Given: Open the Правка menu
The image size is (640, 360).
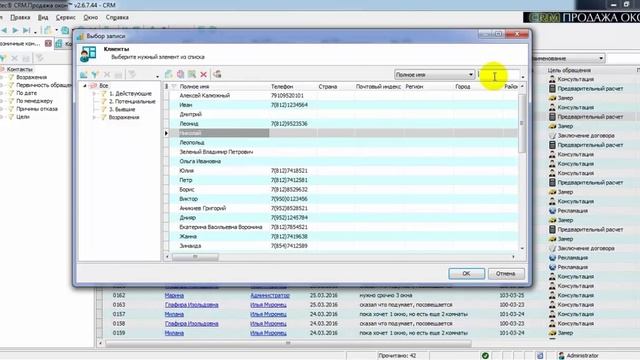Looking at the screenshot, I should (x=20, y=18).
